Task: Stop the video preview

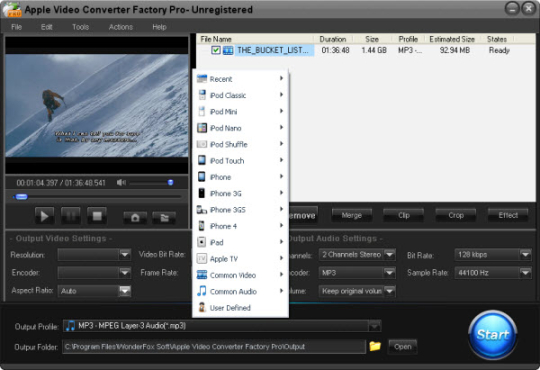Action: pos(97,216)
